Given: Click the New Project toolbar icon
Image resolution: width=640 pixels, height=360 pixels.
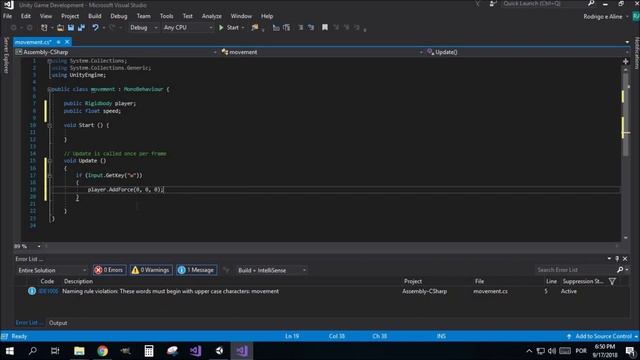Looking at the screenshot, I should (44, 28).
